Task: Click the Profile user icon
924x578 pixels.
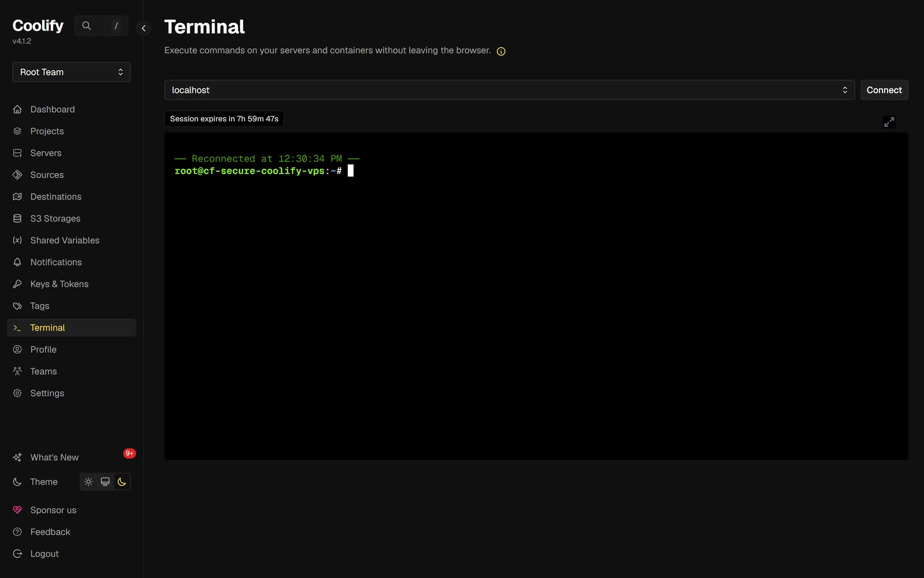Action: click(x=17, y=350)
